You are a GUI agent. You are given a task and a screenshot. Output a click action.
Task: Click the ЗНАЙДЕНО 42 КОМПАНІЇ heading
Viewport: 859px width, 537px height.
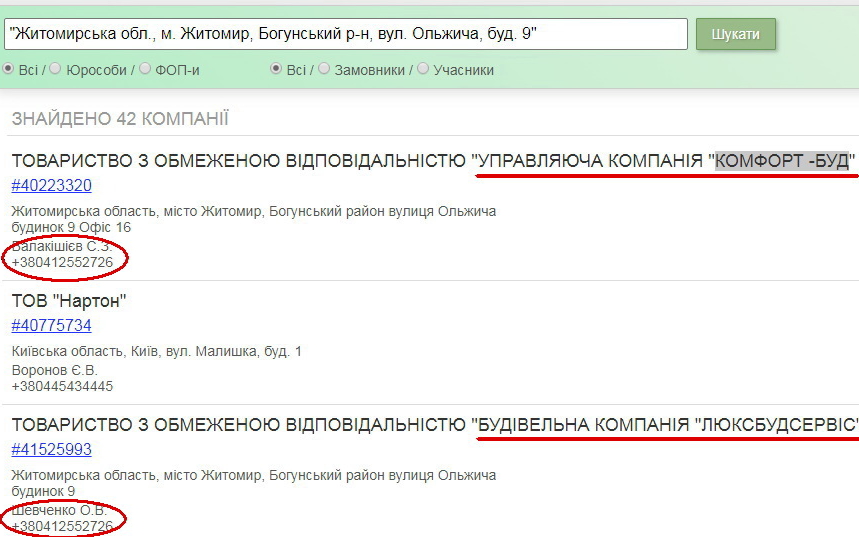(x=120, y=119)
